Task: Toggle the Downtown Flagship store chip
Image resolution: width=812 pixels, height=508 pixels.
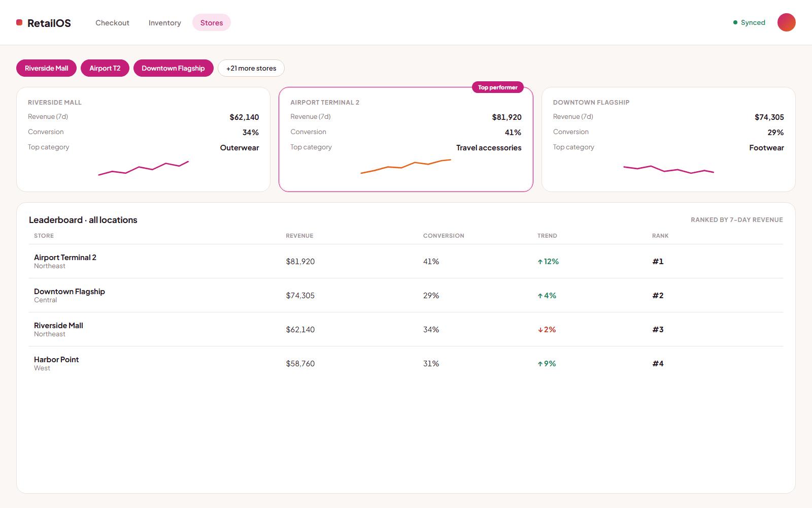Action: click(x=173, y=68)
